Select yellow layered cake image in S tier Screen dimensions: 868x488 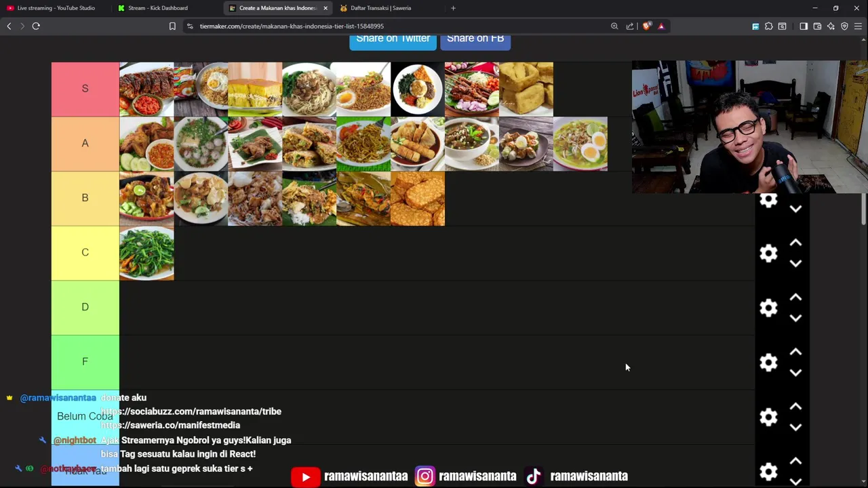coord(255,89)
